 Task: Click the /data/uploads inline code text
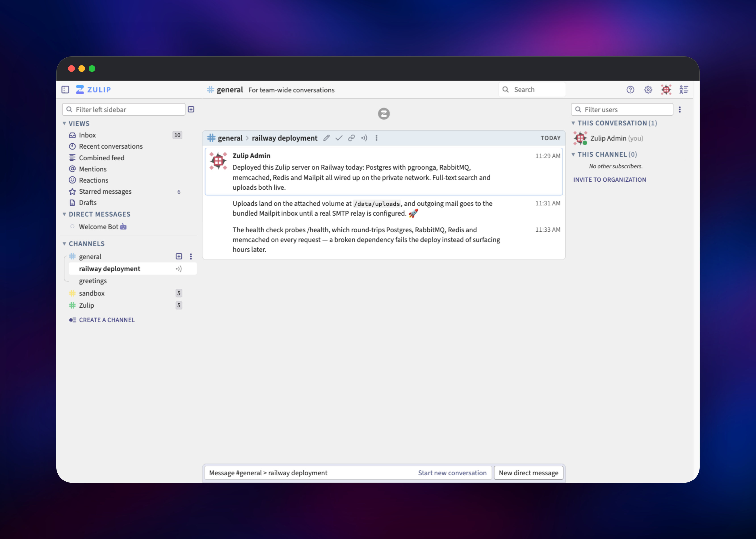(x=377, y=204)
